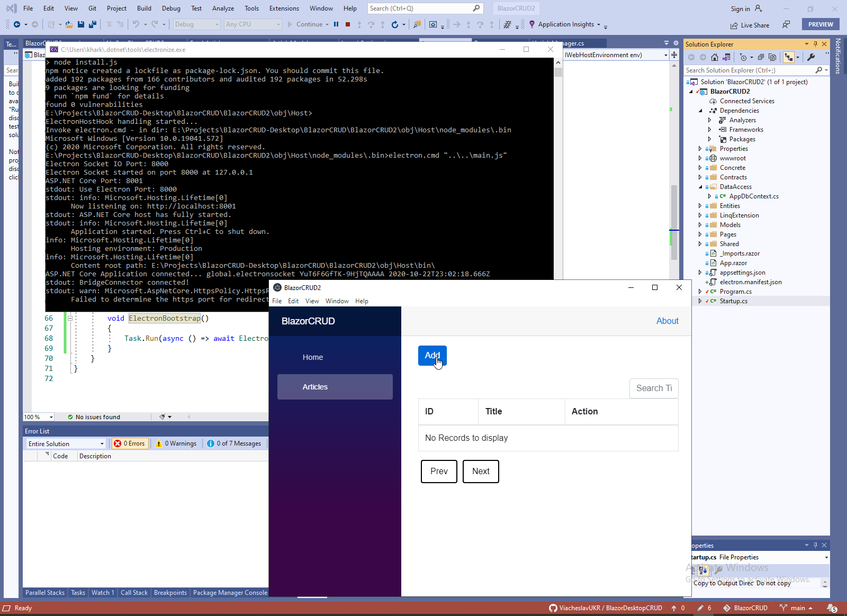Image resolution: width=847 pixels, height=616 pixels.
Task: Click the Open File folder icon in toolbar
Action: [x=69, y=24]
